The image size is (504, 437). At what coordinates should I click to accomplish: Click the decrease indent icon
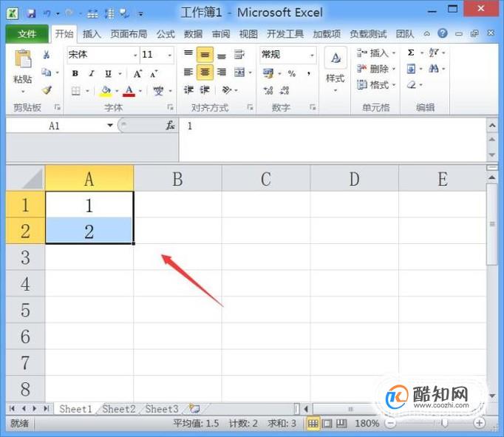click(x=188, y=89)
